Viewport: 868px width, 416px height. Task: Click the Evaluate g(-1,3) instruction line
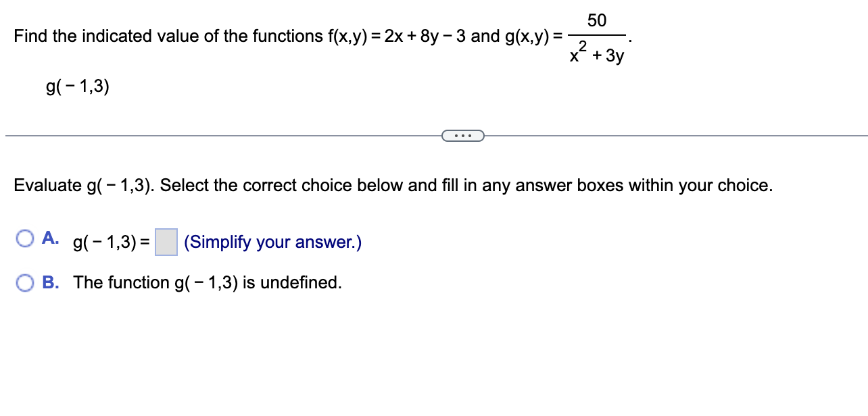(392, 185)
